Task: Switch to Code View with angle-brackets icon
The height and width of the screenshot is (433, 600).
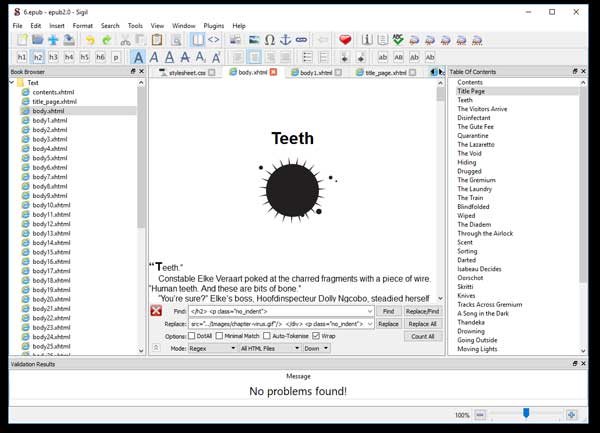Action: coord(213,40)
